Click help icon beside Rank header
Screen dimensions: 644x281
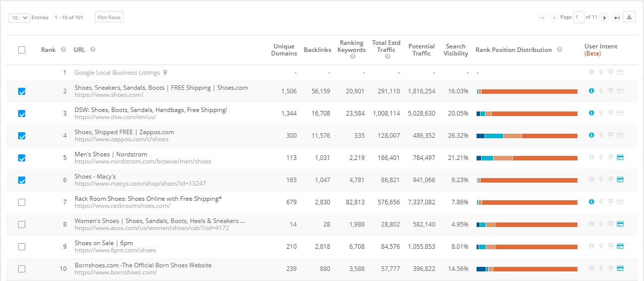(64, 49)
